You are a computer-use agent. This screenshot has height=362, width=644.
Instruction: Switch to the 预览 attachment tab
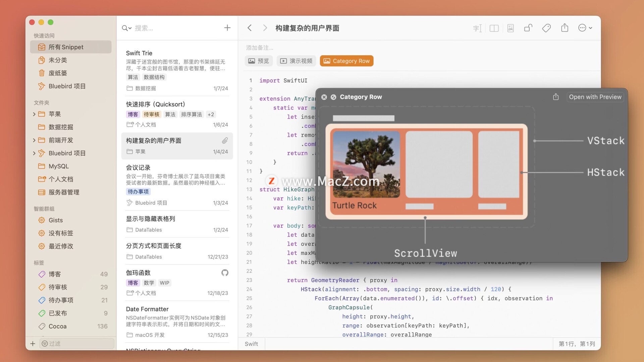[259, 61]
